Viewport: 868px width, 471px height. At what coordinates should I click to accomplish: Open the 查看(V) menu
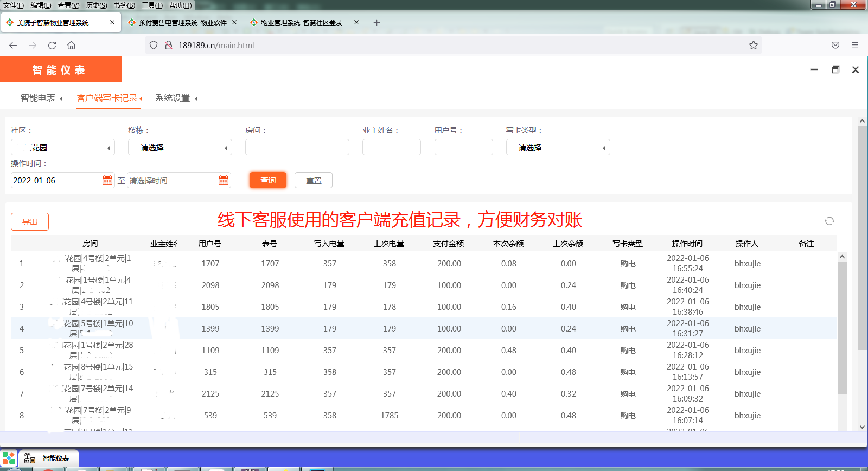(x=69, y=5)
